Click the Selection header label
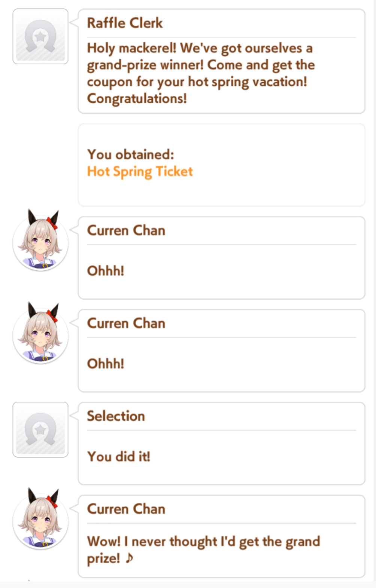The image size is (376, 588). point(116,416)
